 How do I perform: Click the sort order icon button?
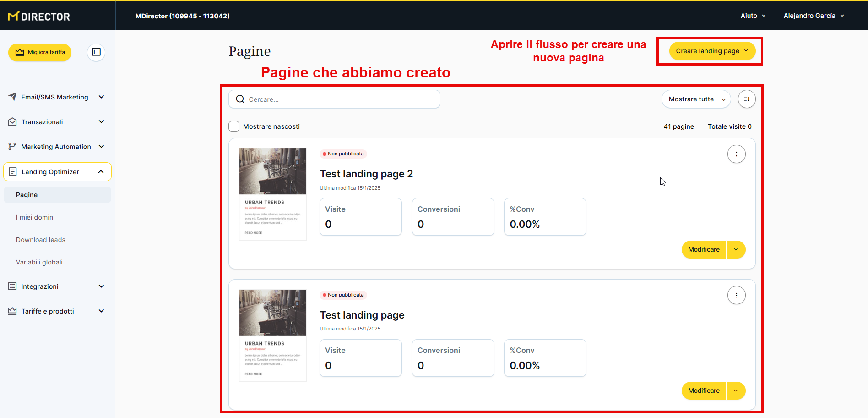click(746, 99)
